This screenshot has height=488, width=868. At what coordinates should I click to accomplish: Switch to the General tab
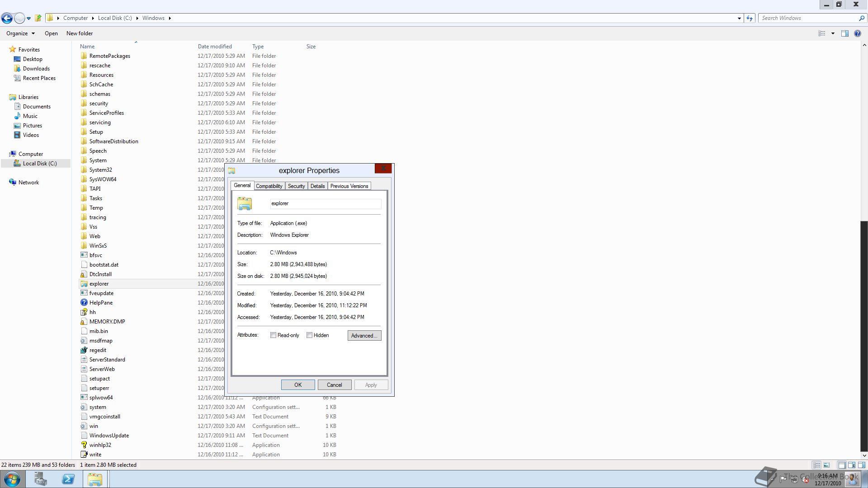tap(242, 186)
